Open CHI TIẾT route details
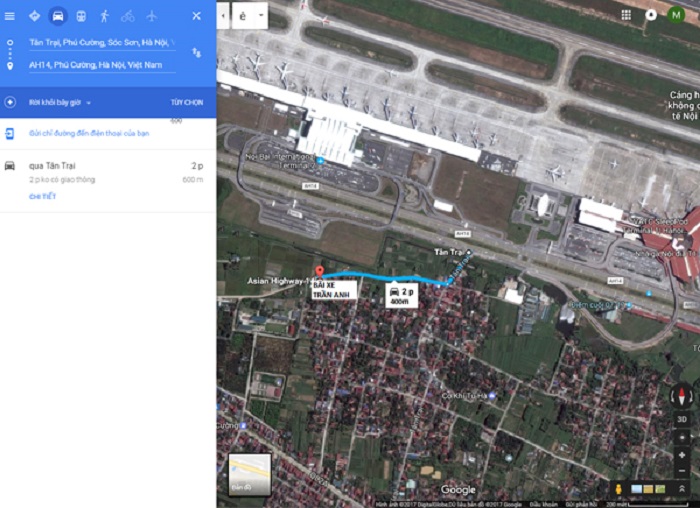 (42, 196)
